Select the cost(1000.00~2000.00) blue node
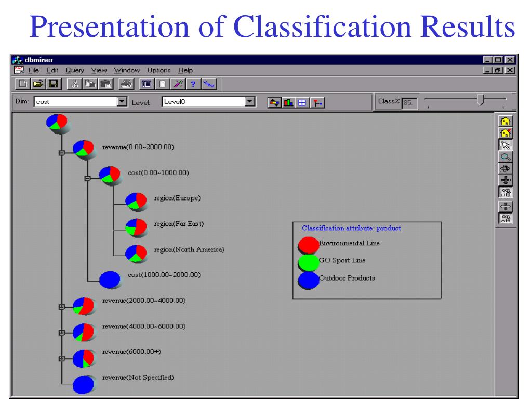 [110, 279]
